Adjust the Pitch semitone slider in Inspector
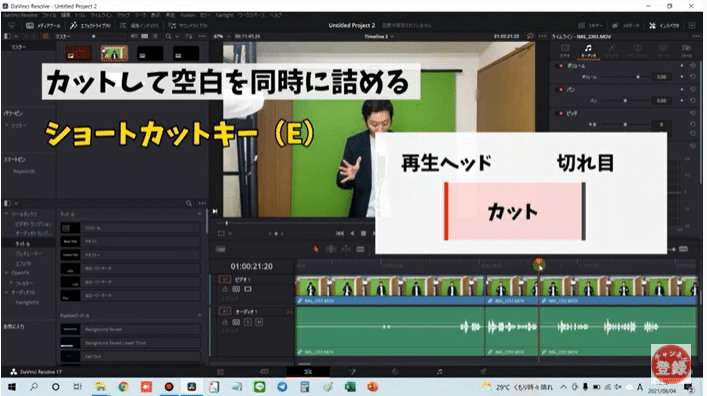 625,124
